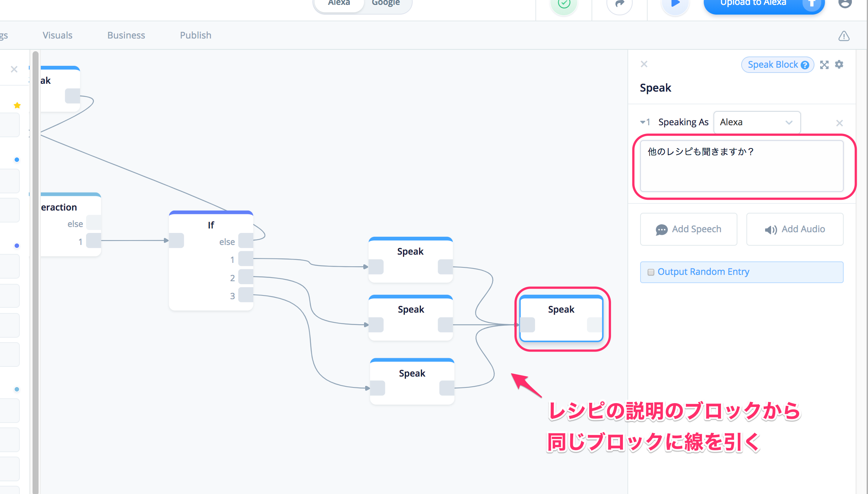Open the user account avatar icon
Viewport: 868px width, 494px height.
(x=845, y=4)
